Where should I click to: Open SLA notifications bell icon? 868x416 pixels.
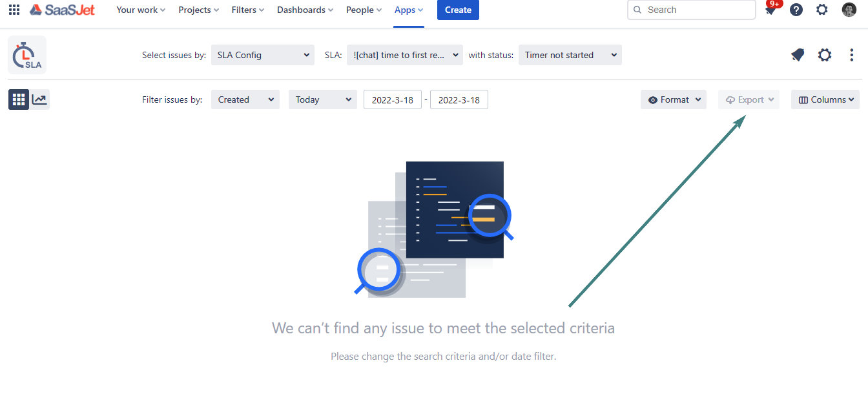798,55
